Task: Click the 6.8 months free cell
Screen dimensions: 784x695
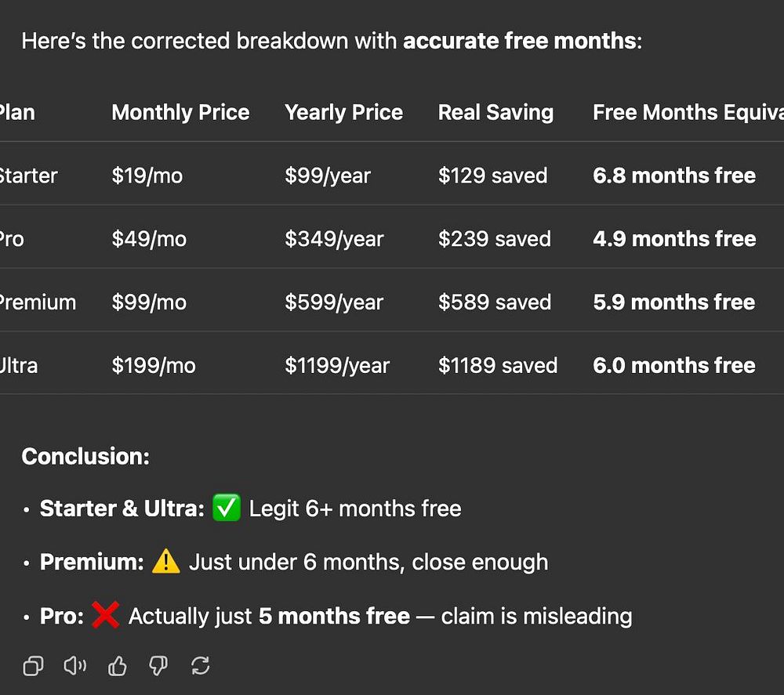Action: point(674,176)
